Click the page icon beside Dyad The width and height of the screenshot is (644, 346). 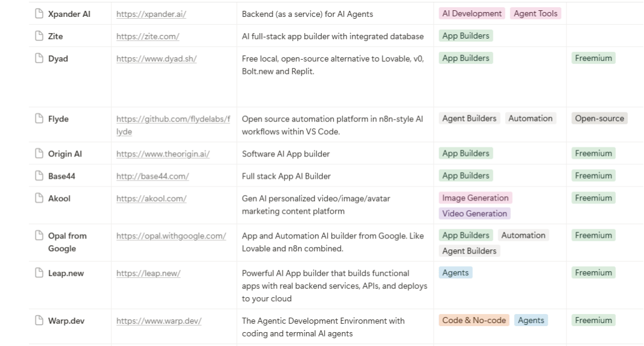(39, 58)
